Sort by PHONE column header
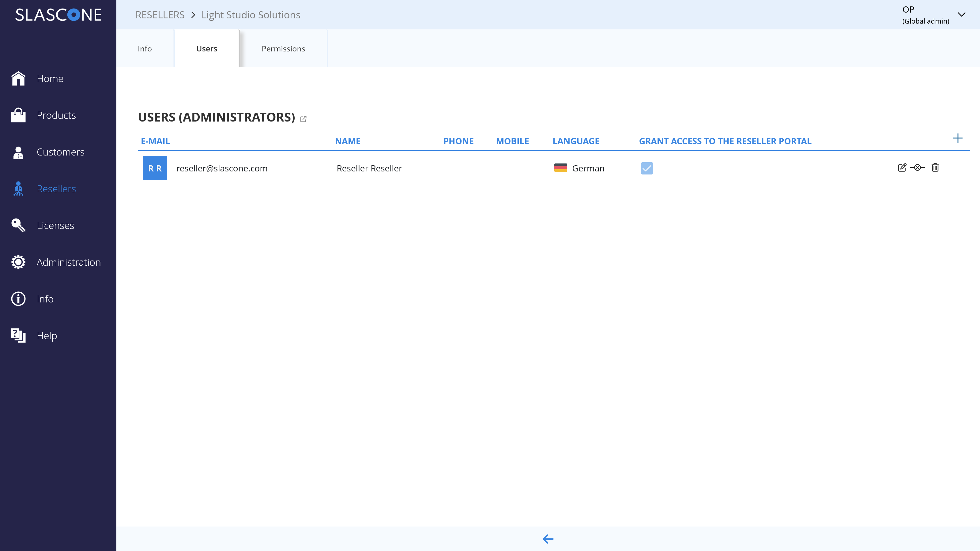The height and width of the screenshot is (551, 980). tap(458, 141)
